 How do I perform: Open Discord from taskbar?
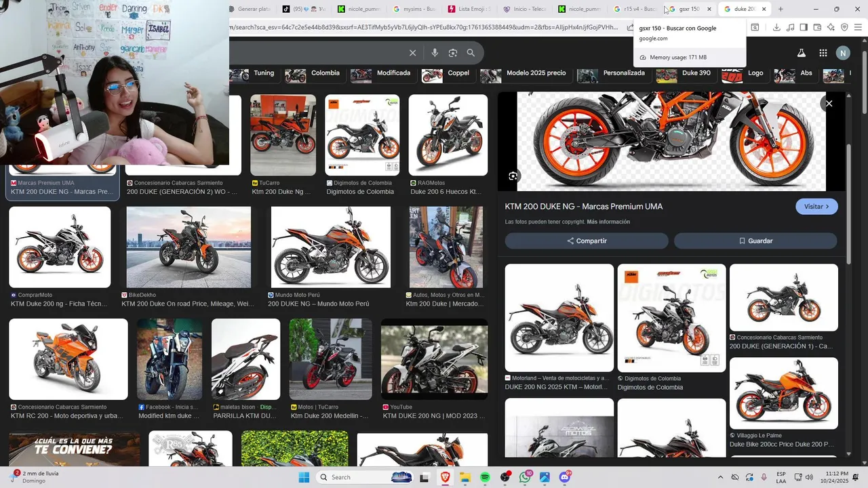[565, 477]
